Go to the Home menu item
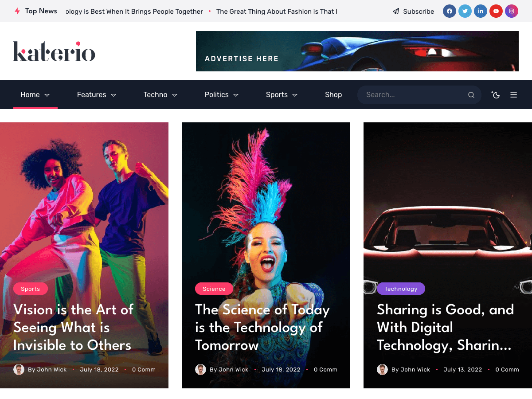The height and width of the screenshot is (399, 532). click(x=30, y=94)
